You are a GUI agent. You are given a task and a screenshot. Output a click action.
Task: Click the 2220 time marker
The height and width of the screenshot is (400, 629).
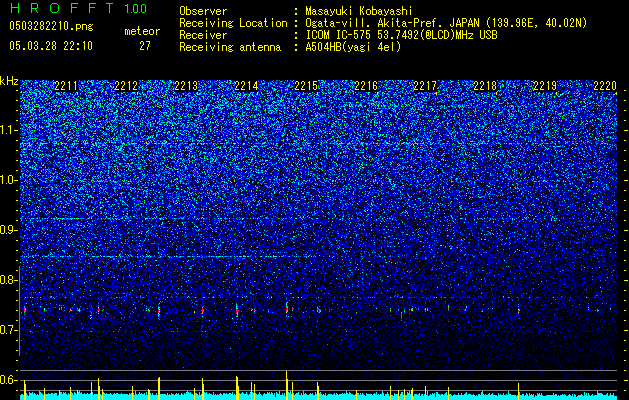point(605,86)
